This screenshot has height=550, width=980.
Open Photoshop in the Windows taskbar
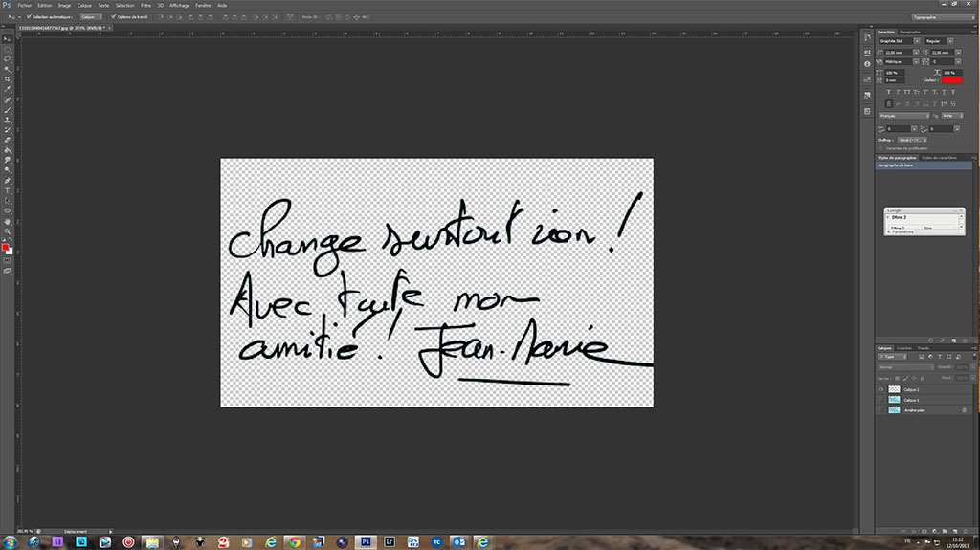point(366,542)
